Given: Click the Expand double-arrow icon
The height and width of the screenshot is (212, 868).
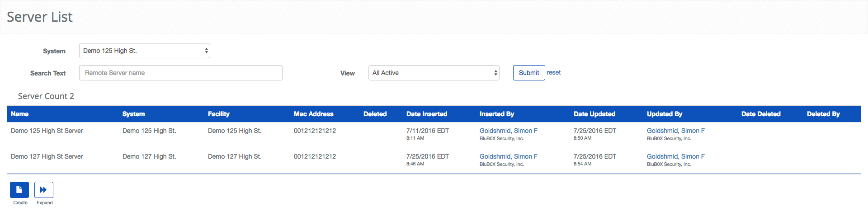Looking at the screenshot, I should pos(44,190).
